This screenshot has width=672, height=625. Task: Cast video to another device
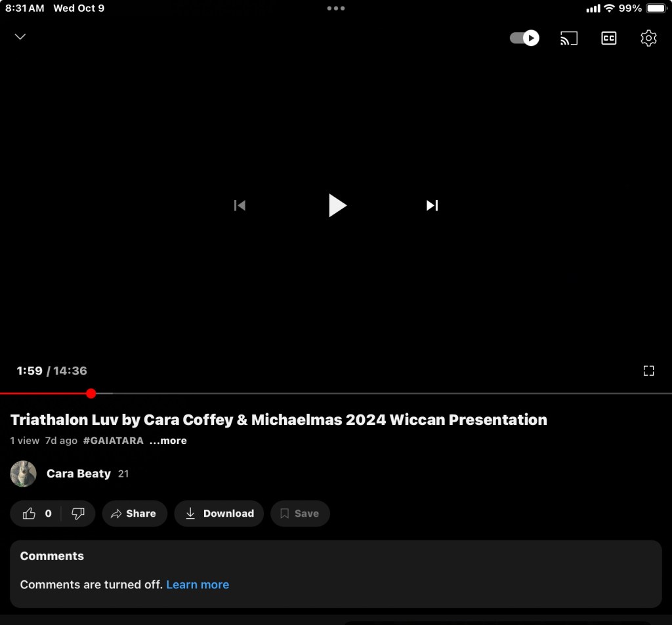tap(568, 38)
